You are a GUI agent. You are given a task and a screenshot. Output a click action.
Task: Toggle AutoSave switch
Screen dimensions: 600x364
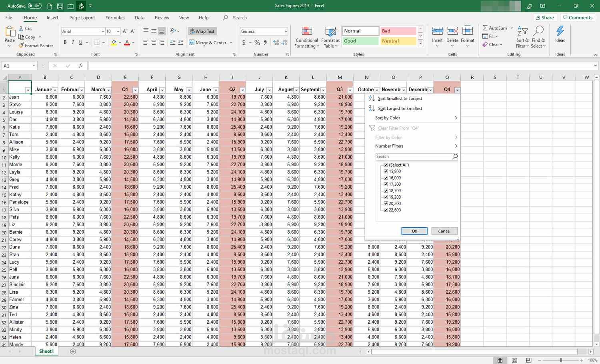point(35,6)
